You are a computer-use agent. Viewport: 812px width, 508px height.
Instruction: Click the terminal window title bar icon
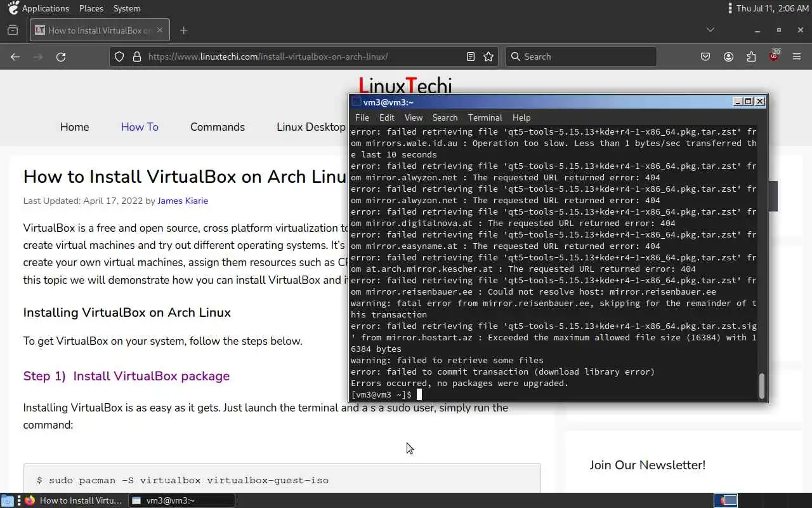(357, 102)
